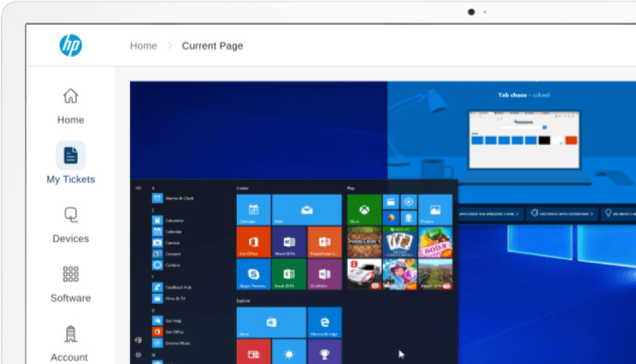636x364 pixels.
Task: Launch the PowerPoint tile
Action: click(325, 242)
